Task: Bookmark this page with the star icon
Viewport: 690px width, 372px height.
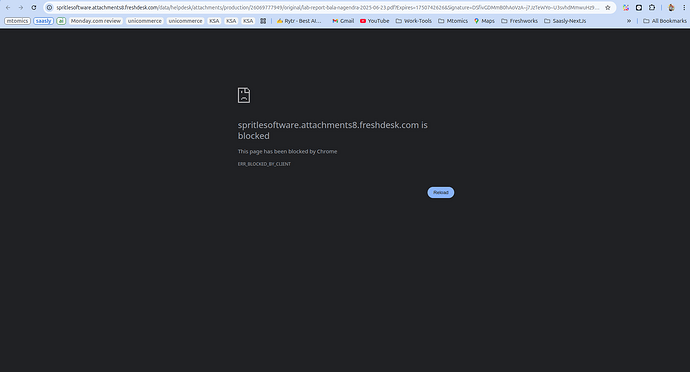Action: click(x=608, y=7)
